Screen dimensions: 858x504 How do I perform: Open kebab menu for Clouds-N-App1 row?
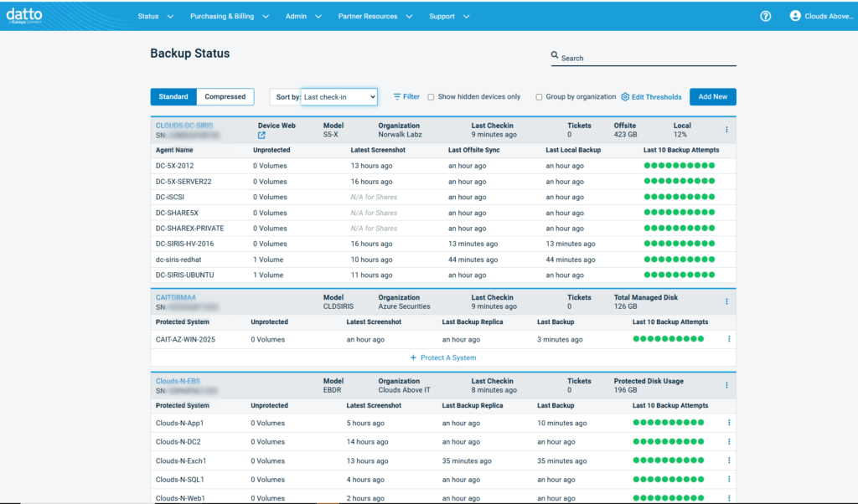[729, 423]
